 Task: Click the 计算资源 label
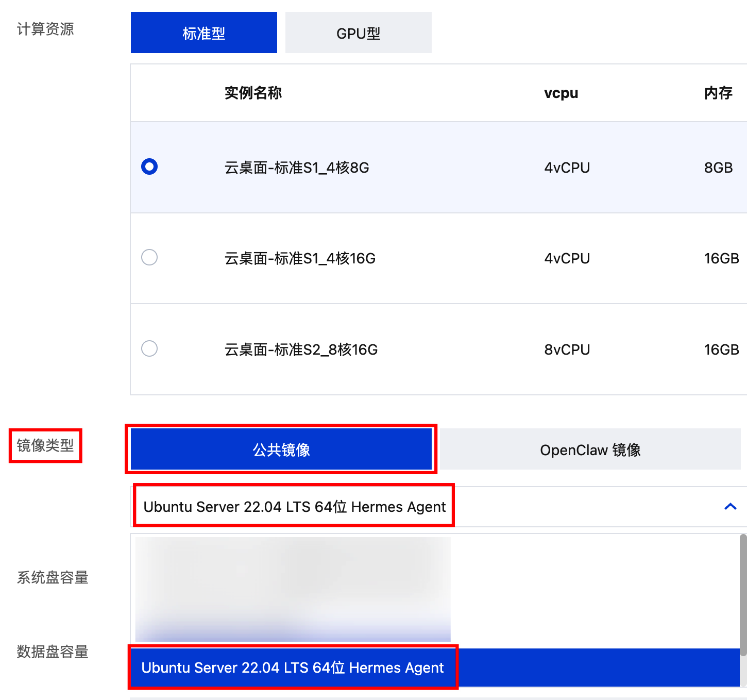[45, 29]
